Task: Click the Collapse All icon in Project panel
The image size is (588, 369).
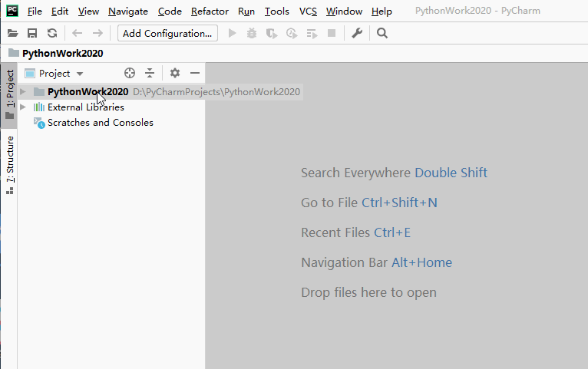Action: pyautogui.click(x=150, y=73)
